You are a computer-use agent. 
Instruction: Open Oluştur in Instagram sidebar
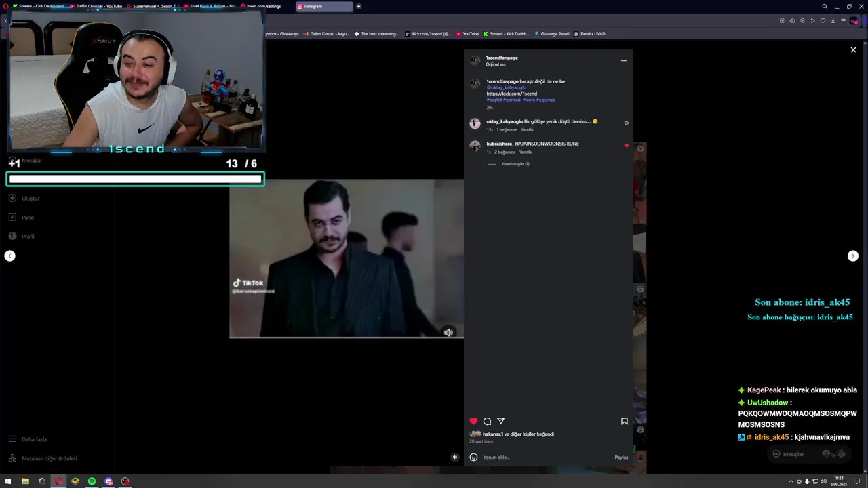[24, 198]
